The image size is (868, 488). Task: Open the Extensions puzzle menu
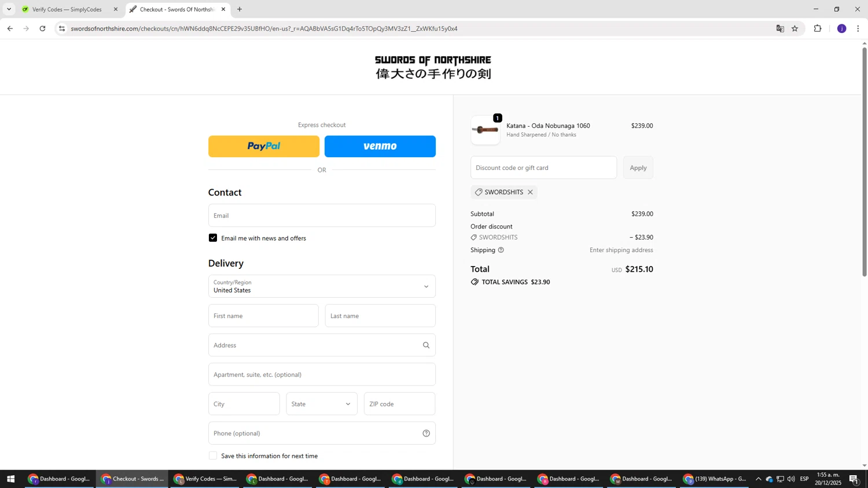click(x=818, y=28)
